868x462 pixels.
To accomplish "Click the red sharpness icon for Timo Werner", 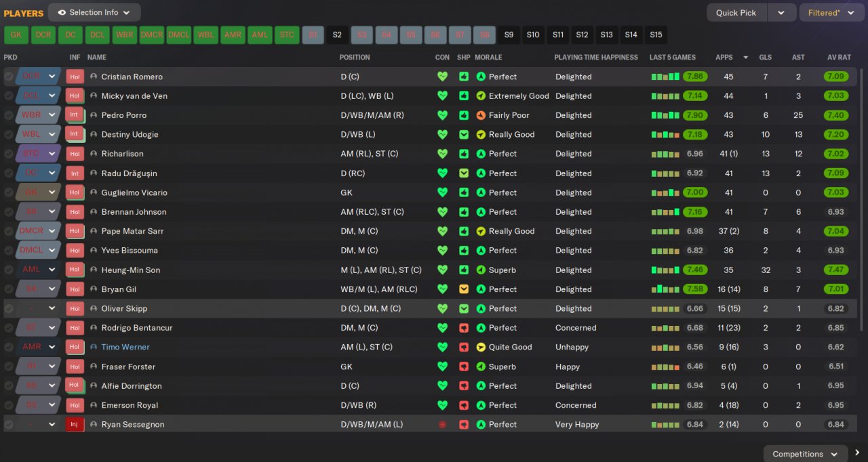I will (x=464, y=347).
